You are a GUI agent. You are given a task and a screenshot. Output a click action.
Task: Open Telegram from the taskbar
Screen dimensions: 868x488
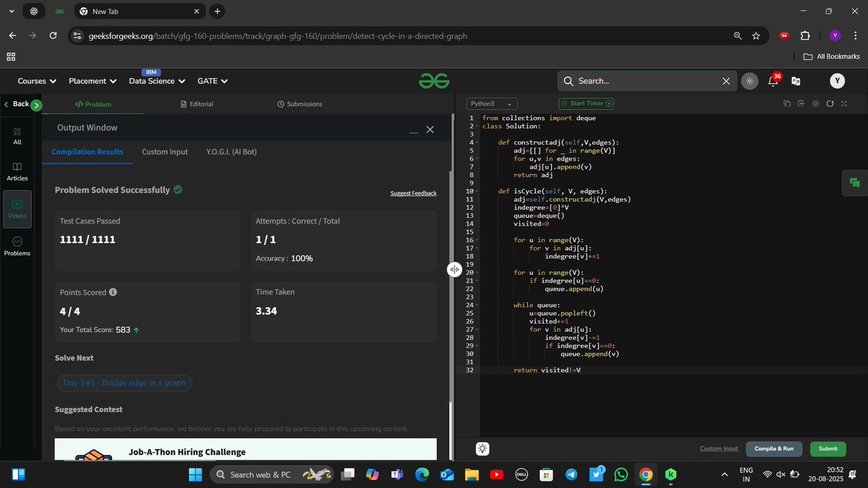pyautogui.click(x=571, y=474)
